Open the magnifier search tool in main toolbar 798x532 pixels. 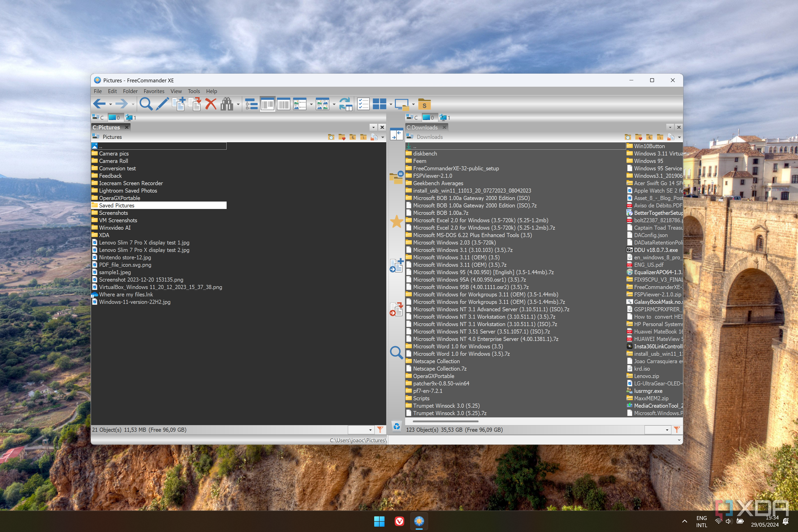click(146, 104)
